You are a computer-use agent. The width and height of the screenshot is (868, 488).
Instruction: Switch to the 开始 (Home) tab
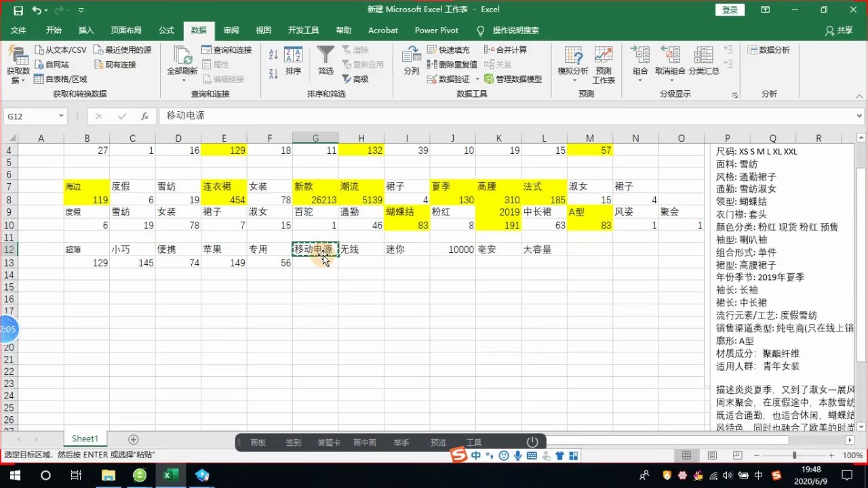click(x=54, y=30)
